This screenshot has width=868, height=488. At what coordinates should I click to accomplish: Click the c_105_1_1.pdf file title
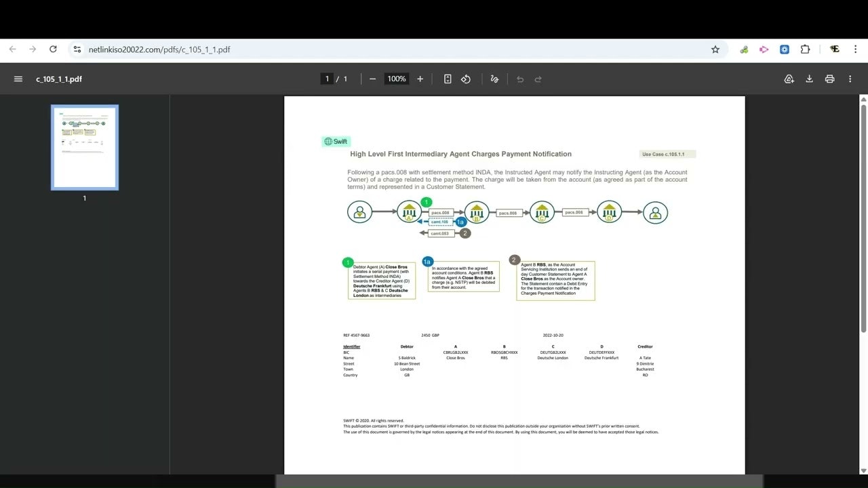[x=59, y=79]
